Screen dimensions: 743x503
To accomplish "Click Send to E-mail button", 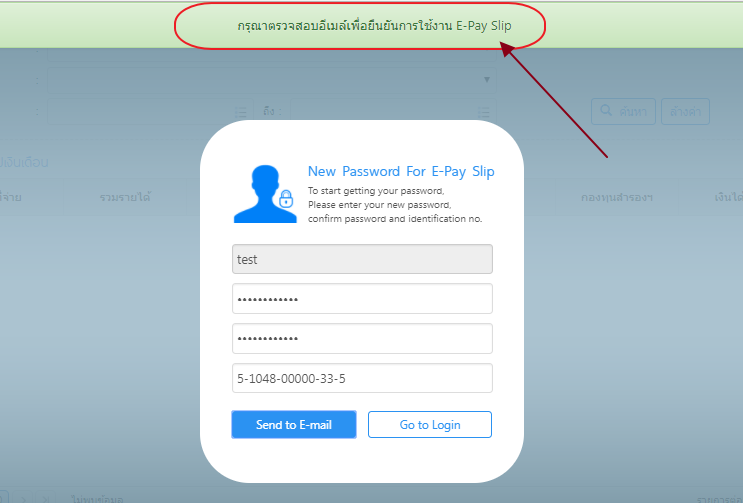I will pyautogui.click(x=294, y=424).
